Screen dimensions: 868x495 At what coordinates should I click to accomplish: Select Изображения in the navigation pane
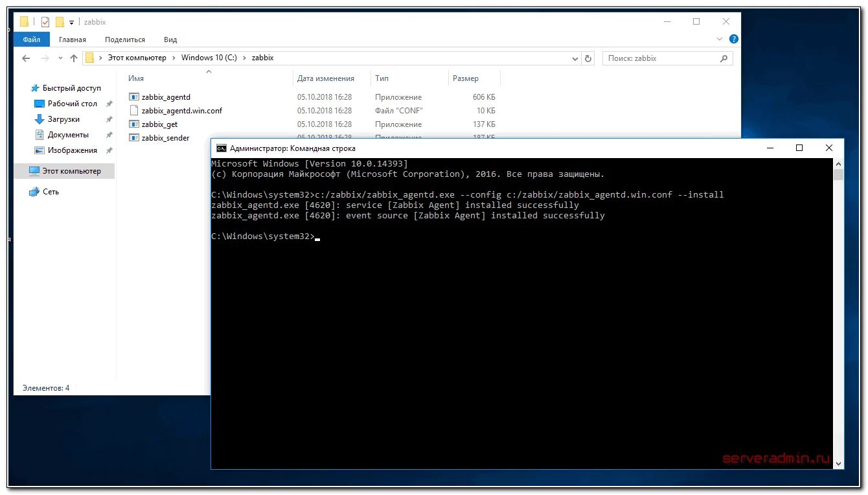click(x=72, y=150)
